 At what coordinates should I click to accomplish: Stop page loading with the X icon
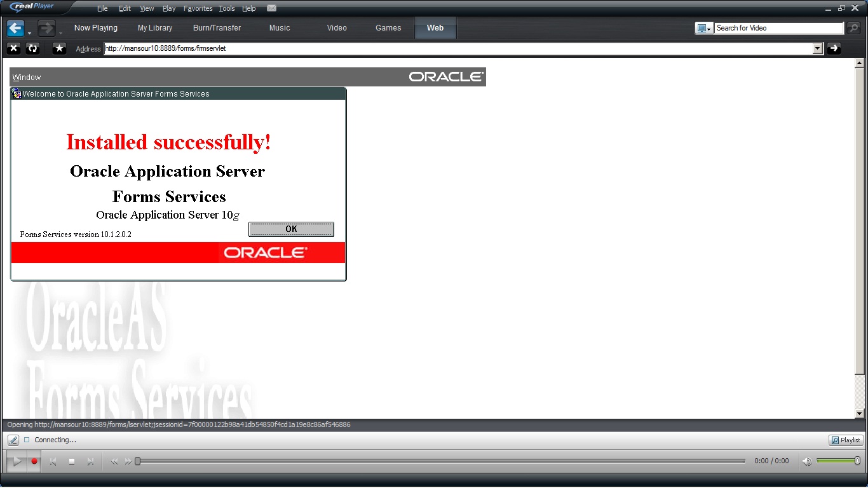(x=14, y=48)
